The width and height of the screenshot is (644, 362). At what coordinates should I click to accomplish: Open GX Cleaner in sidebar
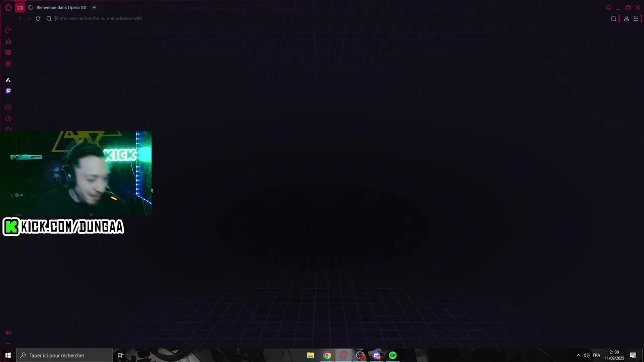click(8, 42)
